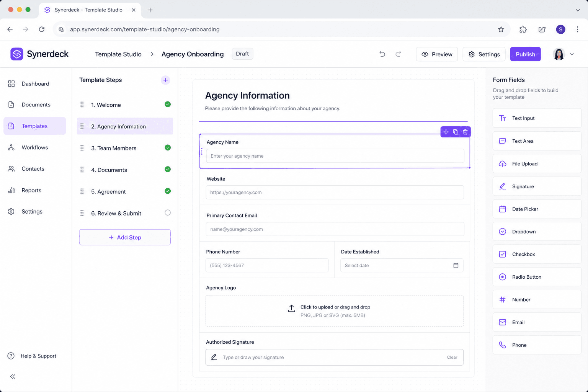Click upload arrow icon in Agency Logo area
Image resolution: width=588 pixels, height=392 pixels.
coord(292,309)
